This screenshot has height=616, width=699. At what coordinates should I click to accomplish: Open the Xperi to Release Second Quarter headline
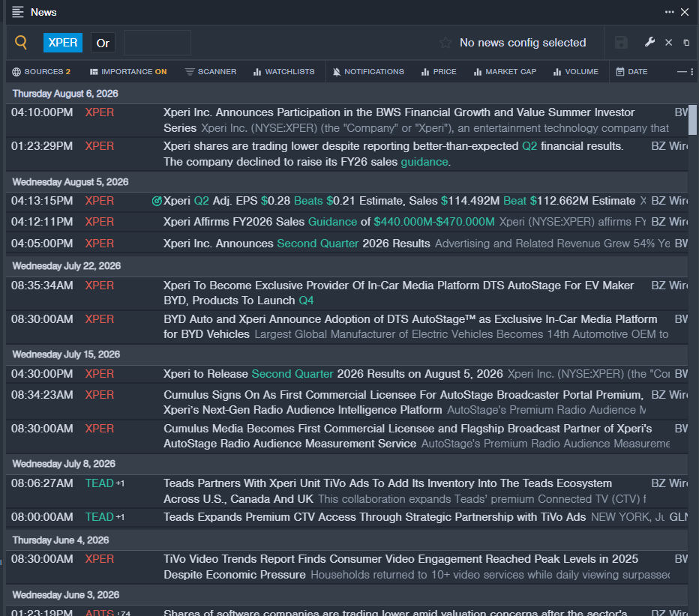point(333,374)
